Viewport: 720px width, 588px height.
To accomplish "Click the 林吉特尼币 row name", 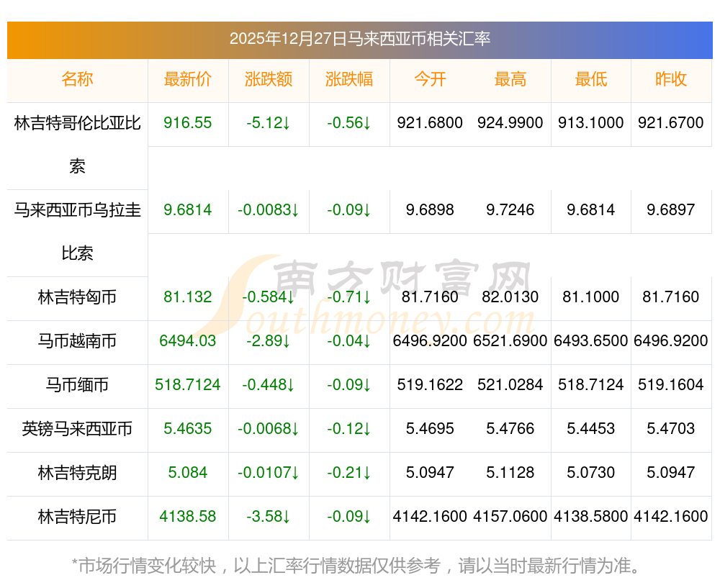I will click(x=77, y=517).
